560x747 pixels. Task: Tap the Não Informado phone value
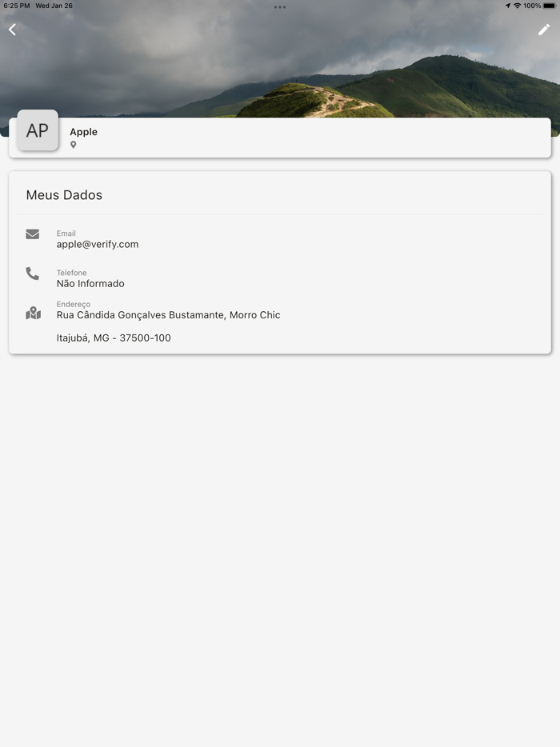90,283
